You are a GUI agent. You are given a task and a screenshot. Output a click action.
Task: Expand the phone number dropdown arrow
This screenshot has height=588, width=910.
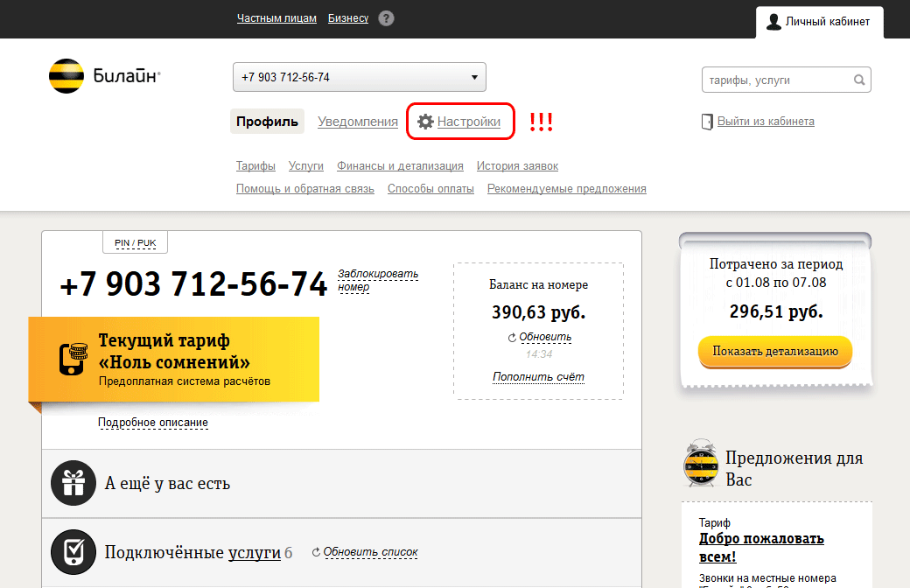click(x=474, y=77)
